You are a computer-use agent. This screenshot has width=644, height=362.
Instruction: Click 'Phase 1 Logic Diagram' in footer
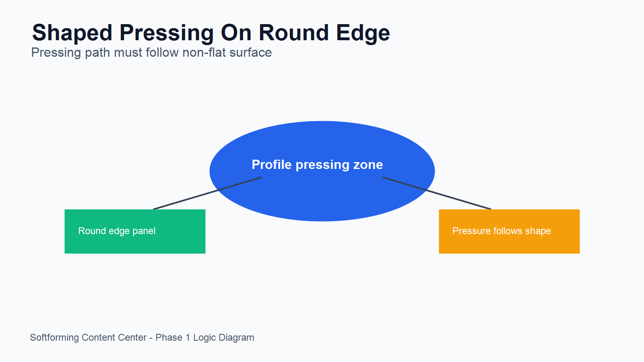point(205,337)
